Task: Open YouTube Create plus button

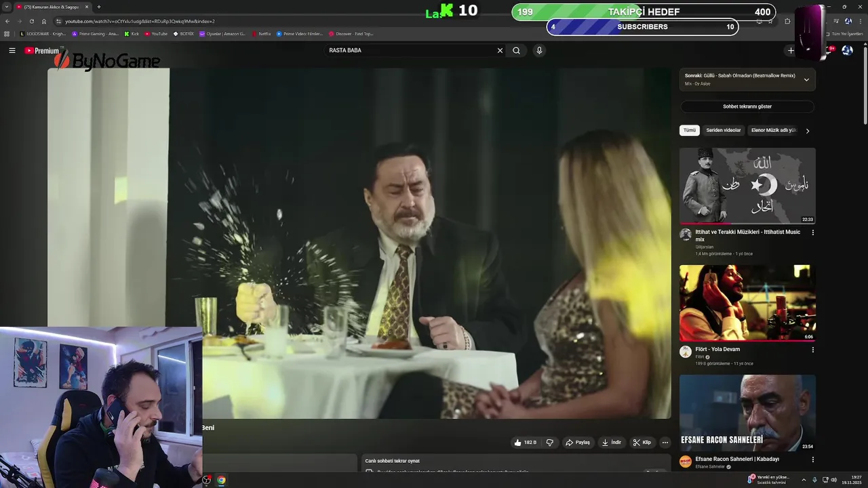Action: coord(791,50)
